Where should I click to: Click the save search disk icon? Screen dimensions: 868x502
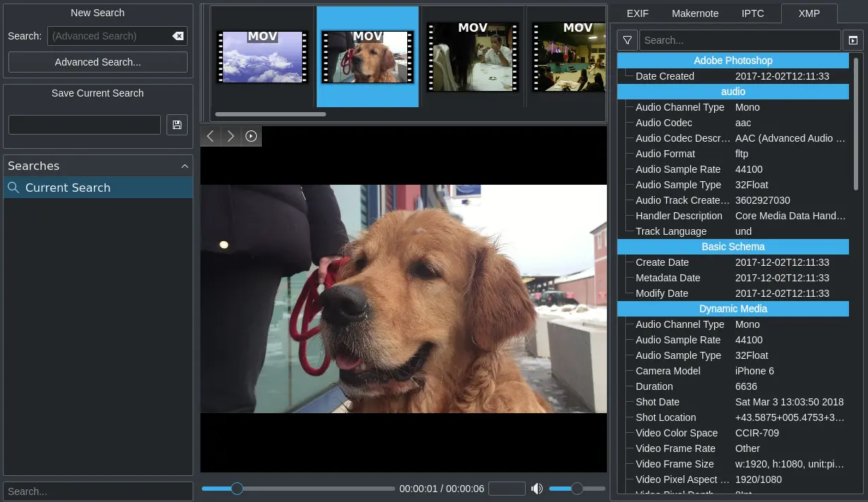pyautogui.click(x=177, y=124)
